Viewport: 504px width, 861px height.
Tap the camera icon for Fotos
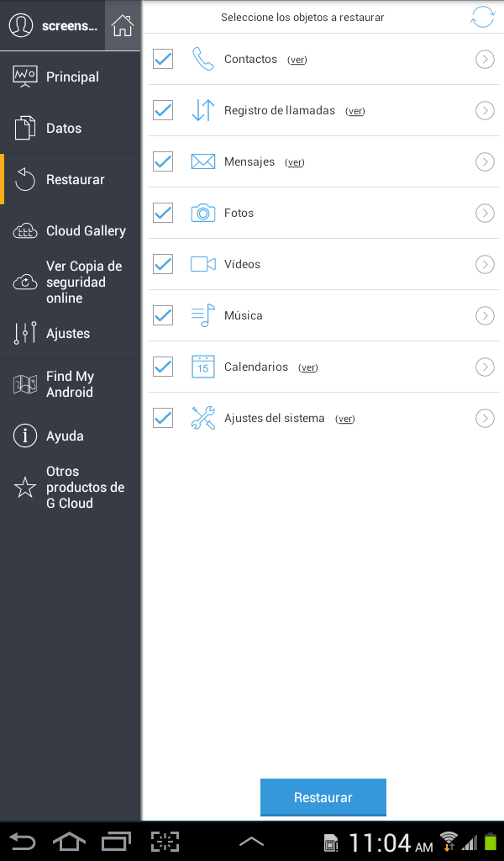tap(202, 213)
